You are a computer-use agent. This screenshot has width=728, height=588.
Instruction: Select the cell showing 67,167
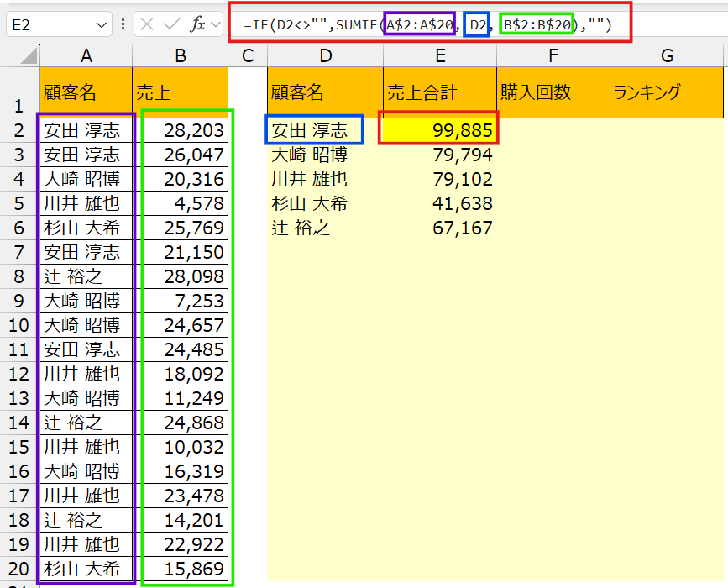440,228
